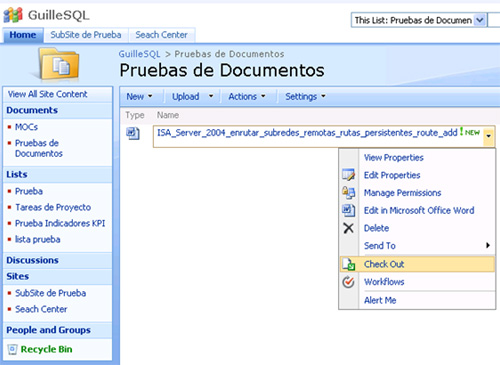
Task: Open the Settings dropdown menu
Action: pyautogui.click(x=305, y=96)
